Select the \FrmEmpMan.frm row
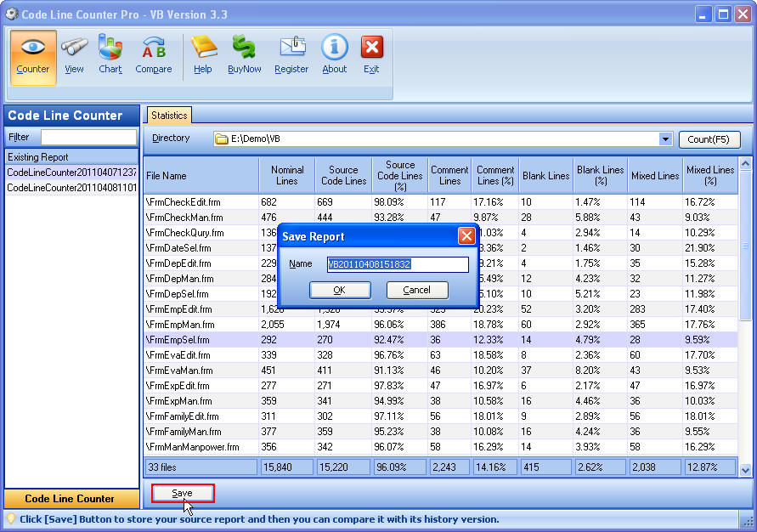Viewport: 757px width, 532px height. 441,325
